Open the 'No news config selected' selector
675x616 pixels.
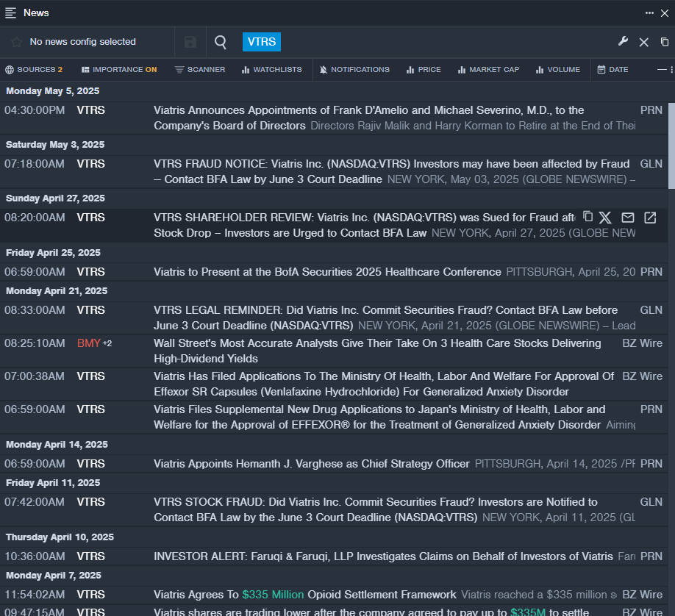pos(82,42)
